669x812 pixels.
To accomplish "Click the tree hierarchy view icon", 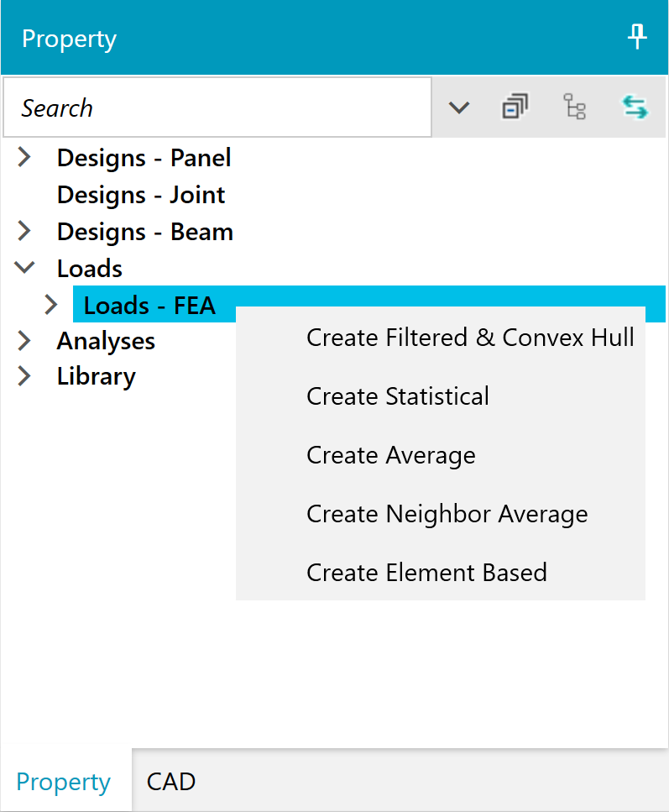I will [x=574, y=107].
